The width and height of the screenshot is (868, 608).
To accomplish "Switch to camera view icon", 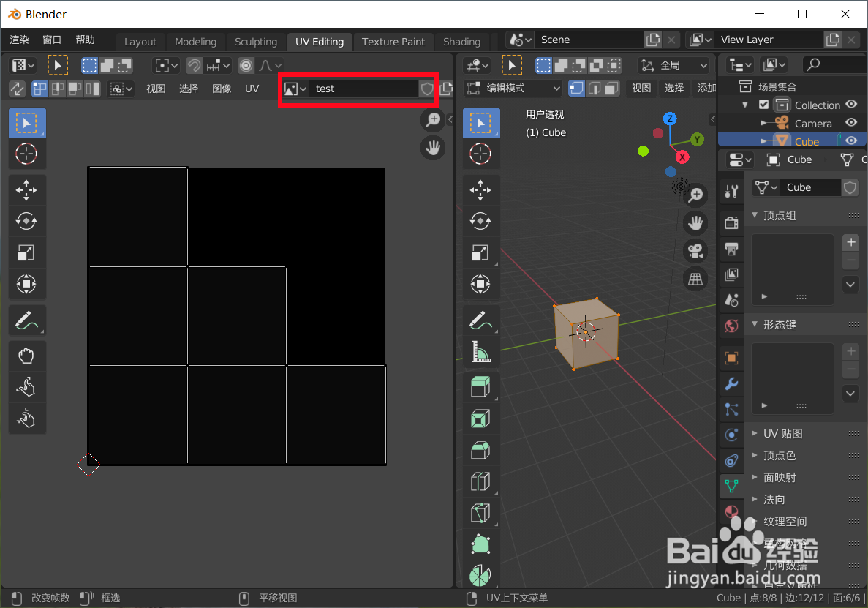I will coord(696,251).
